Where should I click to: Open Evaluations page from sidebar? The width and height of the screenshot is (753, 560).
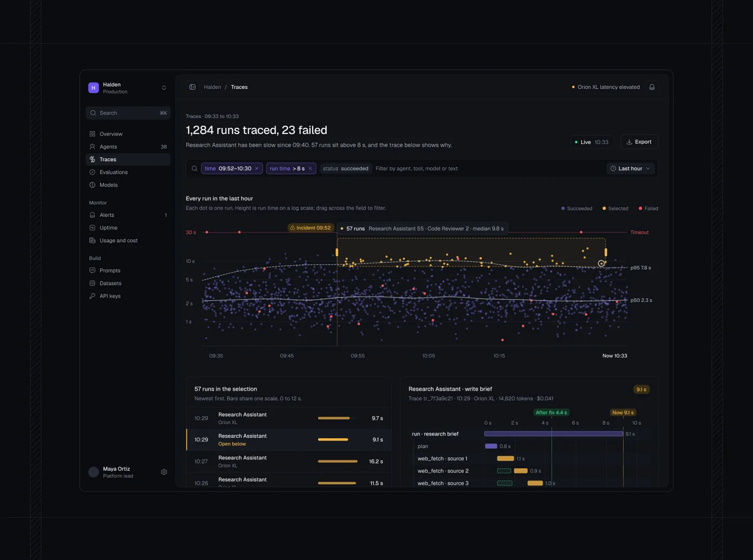[128, 173]
